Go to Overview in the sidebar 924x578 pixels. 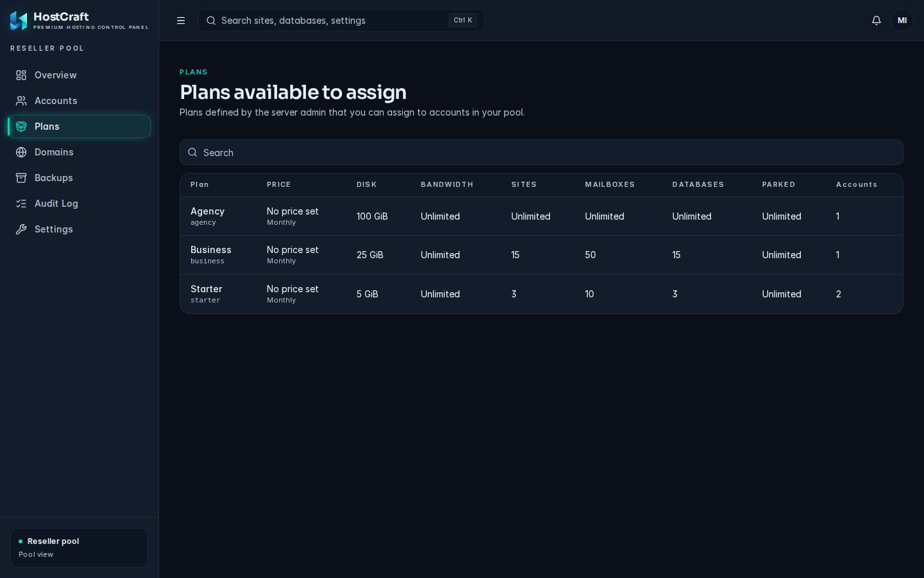(80, 75)
